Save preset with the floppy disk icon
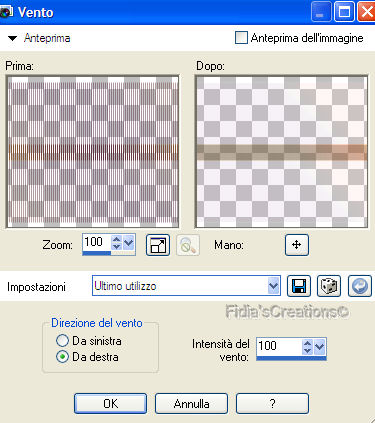 click(299, 286)
